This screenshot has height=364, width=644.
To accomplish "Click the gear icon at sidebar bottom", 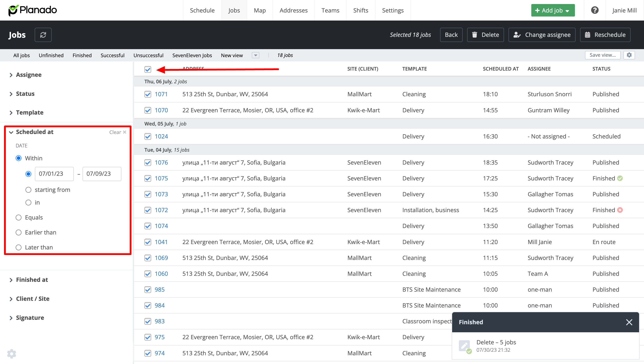I will pyautogui.click(x=11, y=354).
